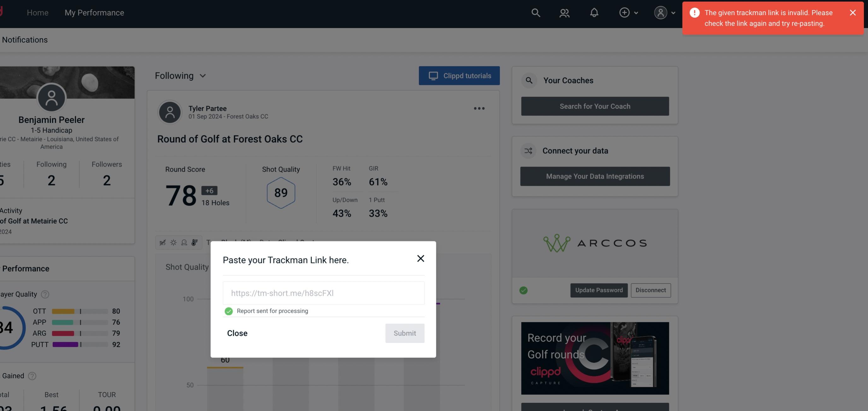Select the My Performance menu tab
Screen dimensions: 868x411
(94, 12)
